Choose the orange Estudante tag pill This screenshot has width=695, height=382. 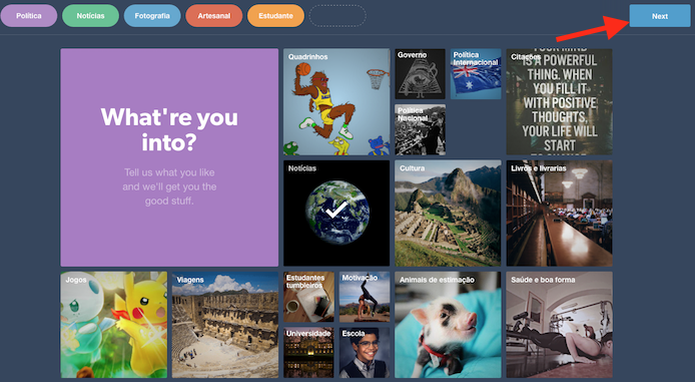(x=276, y=16)
